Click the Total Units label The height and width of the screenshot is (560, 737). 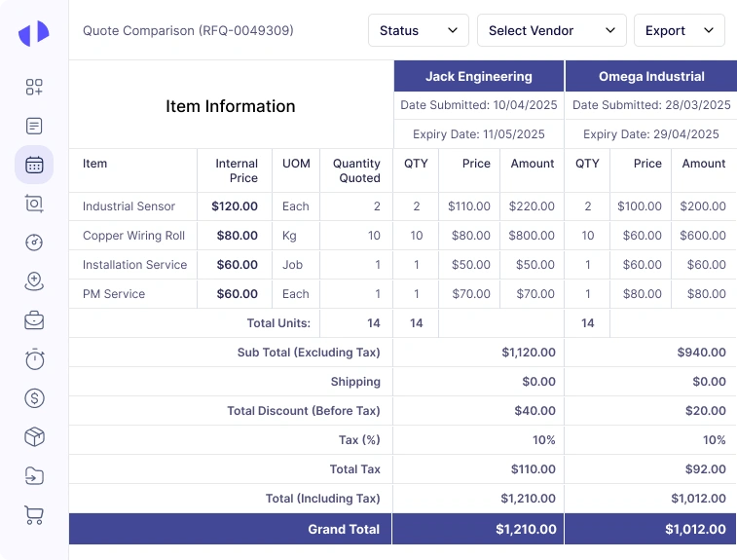click(278, 323)
